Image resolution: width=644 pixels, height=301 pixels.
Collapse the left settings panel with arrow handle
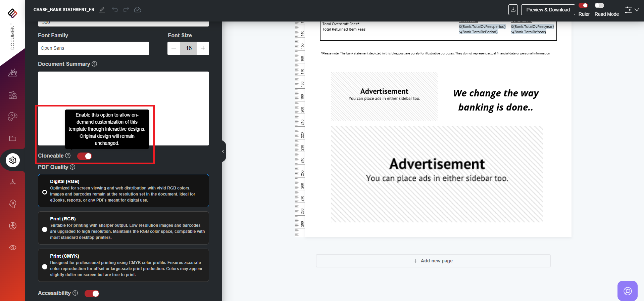[x=223, y=152]
